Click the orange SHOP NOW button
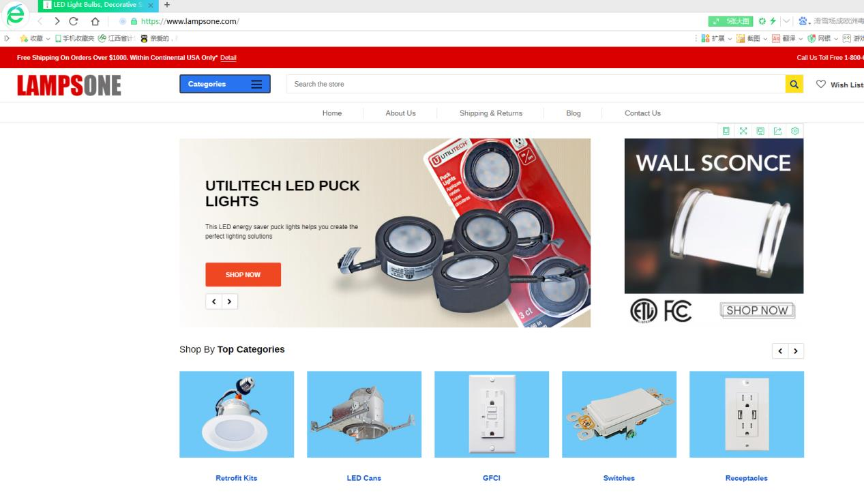Viewport: 864px width, 504px height. pyautogui.click(x=243, y=274)
